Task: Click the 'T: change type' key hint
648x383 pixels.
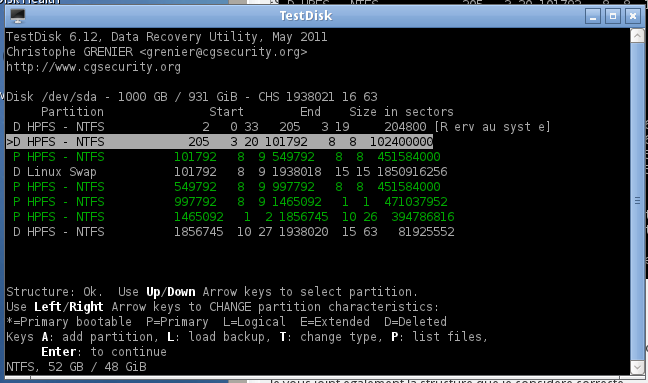Action: point(328,337)
